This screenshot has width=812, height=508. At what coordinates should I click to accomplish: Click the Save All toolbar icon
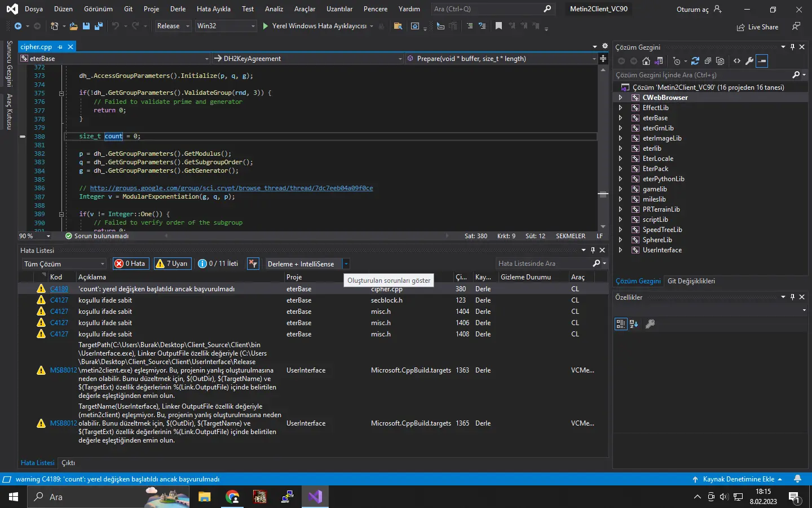point(99,26)
